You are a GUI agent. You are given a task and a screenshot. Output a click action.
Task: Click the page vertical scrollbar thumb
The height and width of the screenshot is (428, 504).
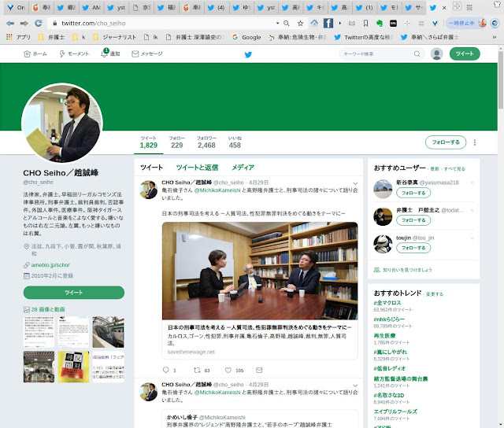[x=501, y=79]
